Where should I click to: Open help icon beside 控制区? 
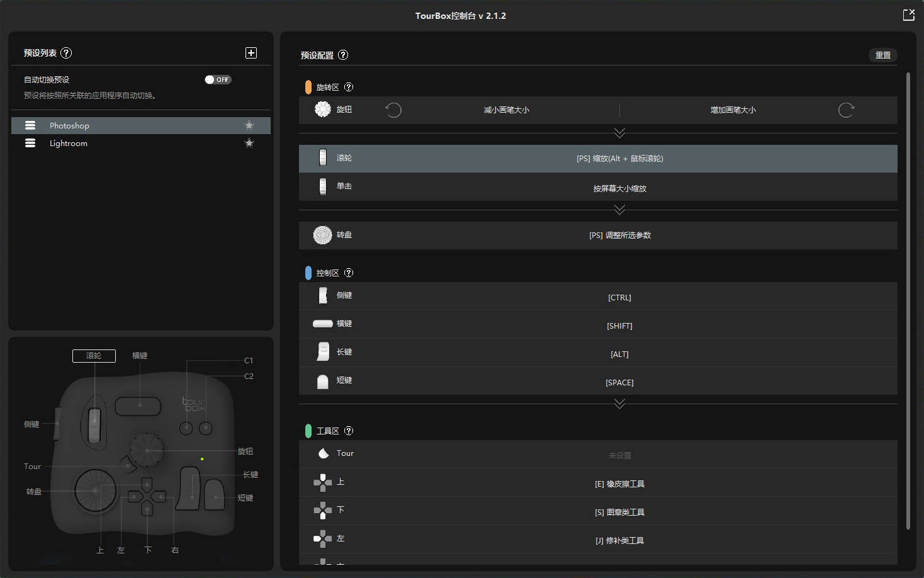point(349,273)
